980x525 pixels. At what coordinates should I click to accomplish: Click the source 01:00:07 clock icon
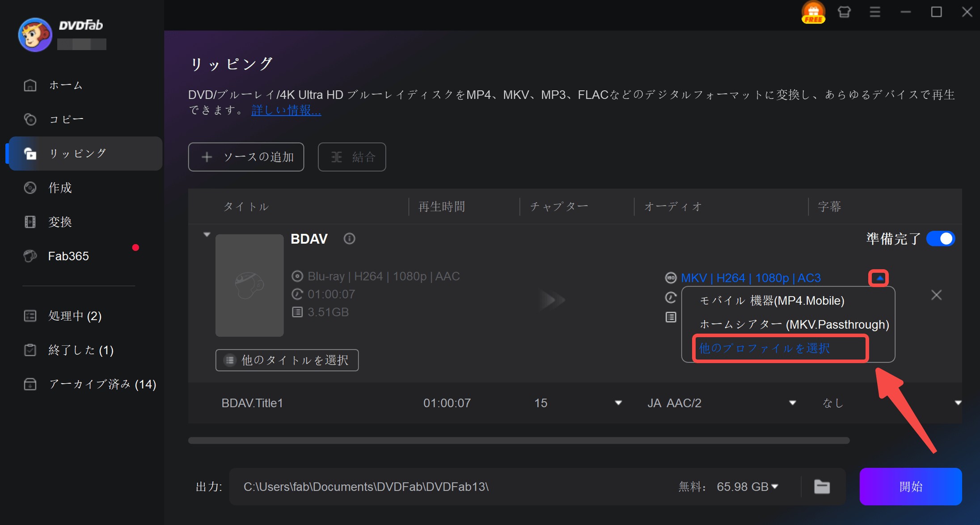coord(297,294)
